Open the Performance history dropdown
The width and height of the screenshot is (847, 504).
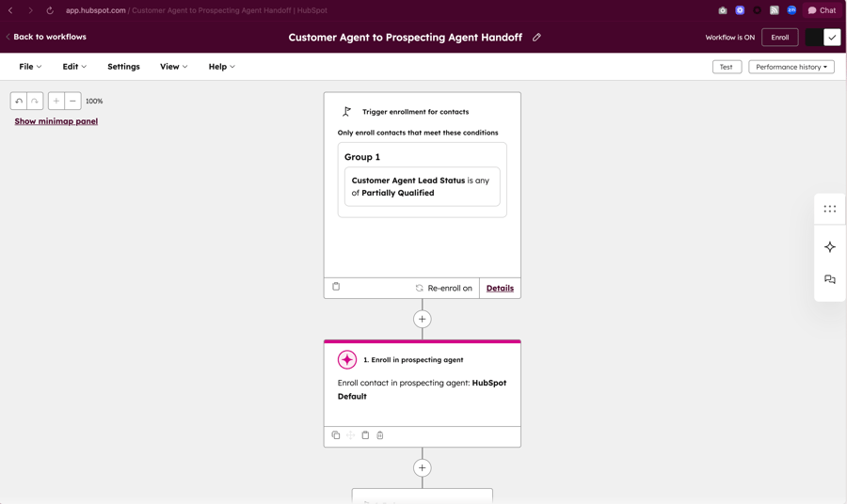click(x=791, y=67)
